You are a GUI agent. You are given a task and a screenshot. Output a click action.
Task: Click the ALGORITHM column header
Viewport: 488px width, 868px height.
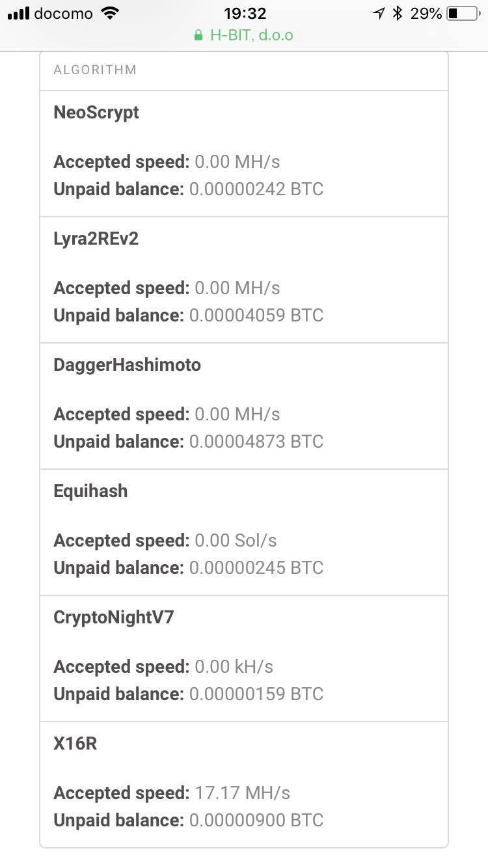click(95, 70)
